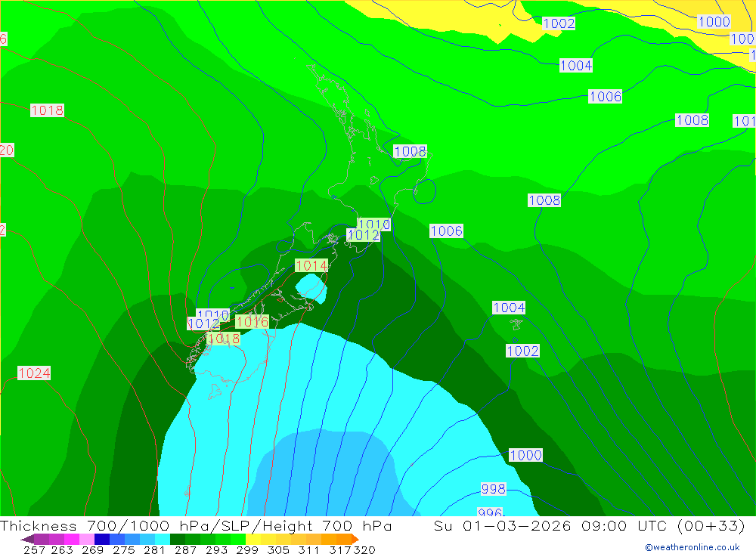
Task: Click the legend value 293
Action: click(x=216, y=549)
